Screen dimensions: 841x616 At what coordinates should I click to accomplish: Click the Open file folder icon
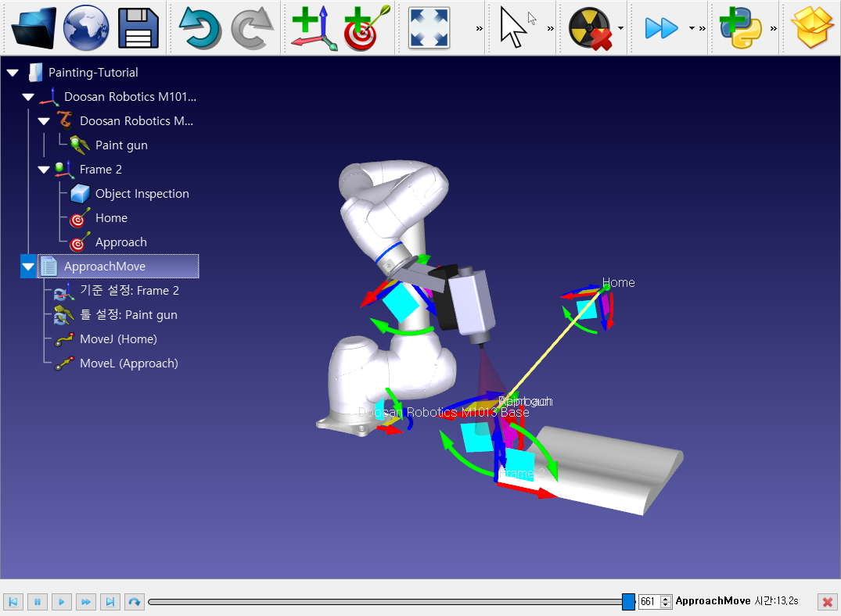coord(33,28)
